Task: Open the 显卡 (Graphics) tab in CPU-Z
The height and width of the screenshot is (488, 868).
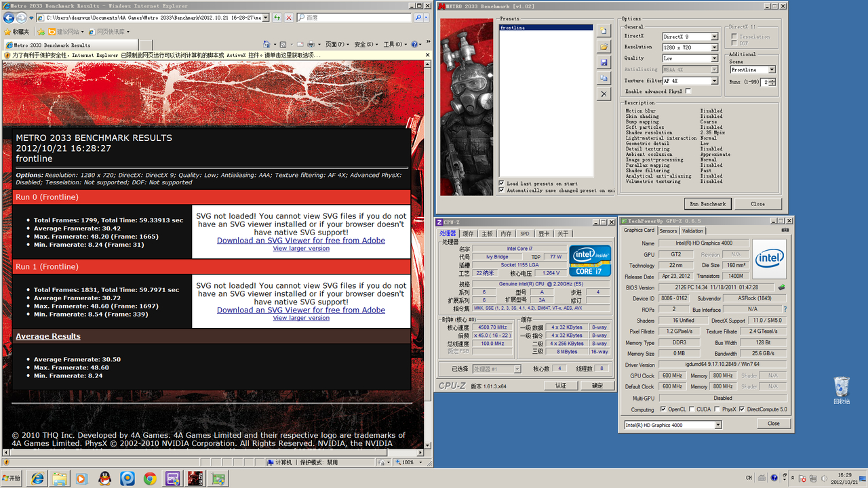Action: point(544,233)
